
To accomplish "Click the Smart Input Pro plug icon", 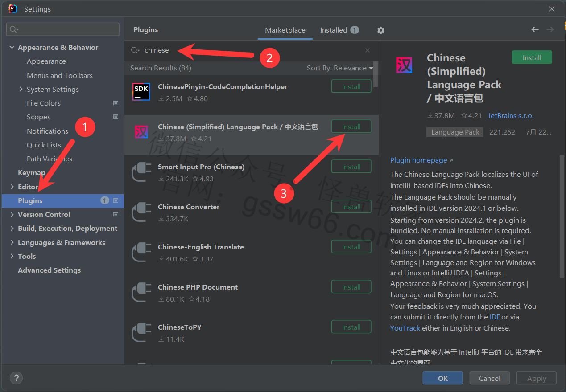I will pyautogui.click(x=141, y=172).
